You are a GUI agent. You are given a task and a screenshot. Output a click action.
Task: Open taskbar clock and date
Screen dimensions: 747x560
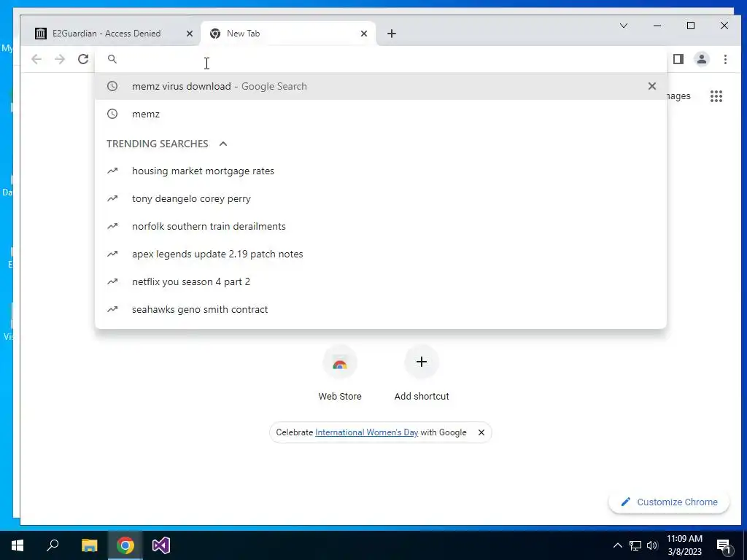point(684,545)
